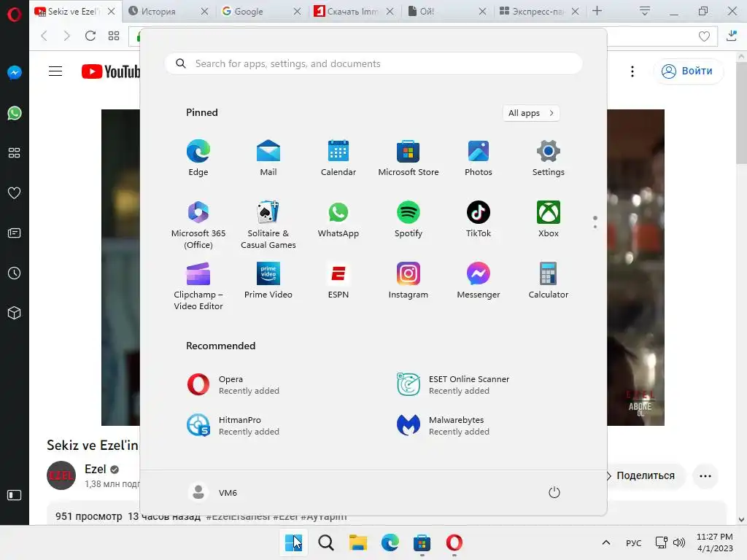Open Extensions cube in sidebar
Image resolution: width=747 pixels, height=560 pixels.
[x=15, y=313]
